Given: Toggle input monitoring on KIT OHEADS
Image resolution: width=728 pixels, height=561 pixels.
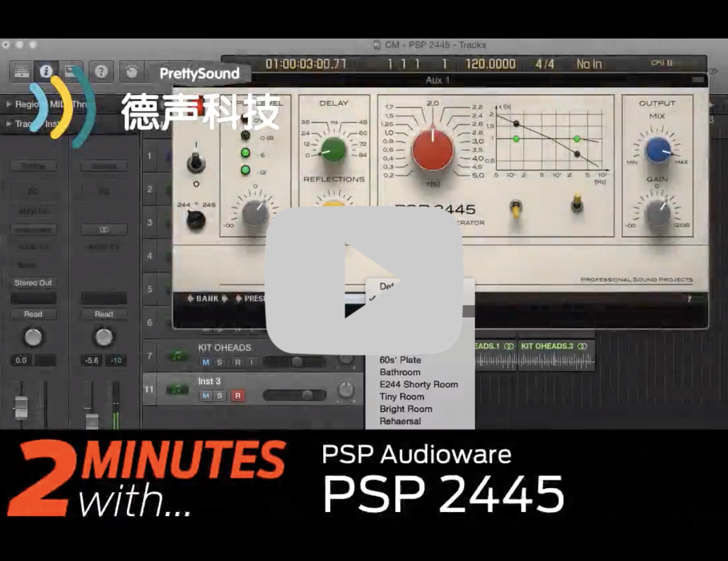Looking at the screenshot, I should pos(251,362).
